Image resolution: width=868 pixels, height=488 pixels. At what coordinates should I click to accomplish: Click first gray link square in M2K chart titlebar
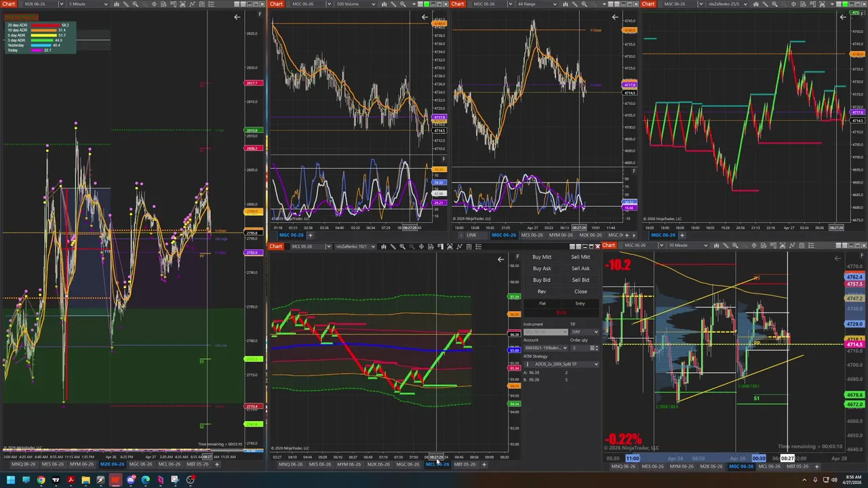237,4
